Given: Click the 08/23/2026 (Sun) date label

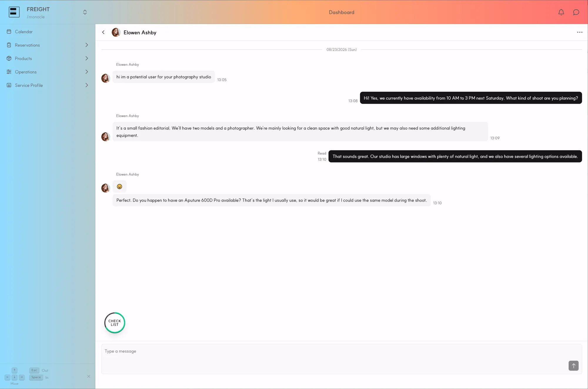Looking at the screenshot, I should pyautogui.click(x=341, y=50).
